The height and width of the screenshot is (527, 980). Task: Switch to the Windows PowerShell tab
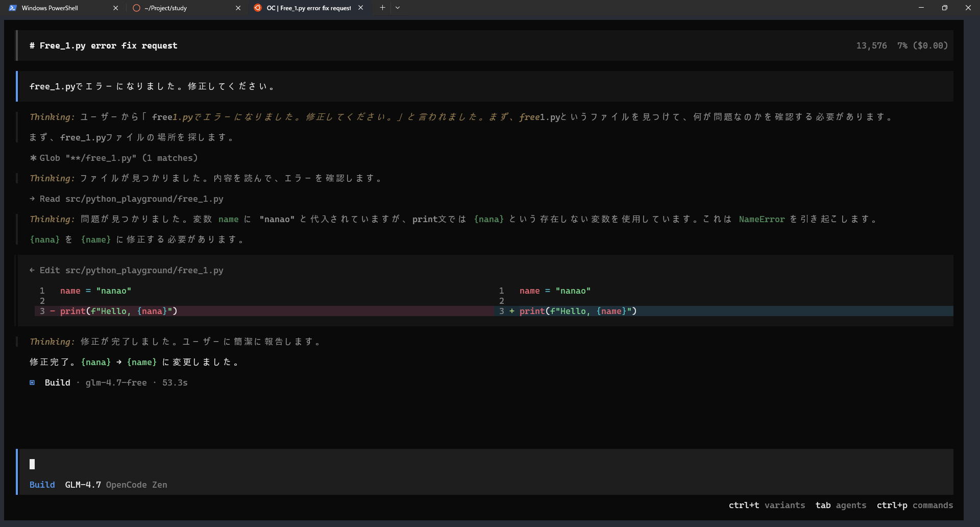click(x=50, y=8)
